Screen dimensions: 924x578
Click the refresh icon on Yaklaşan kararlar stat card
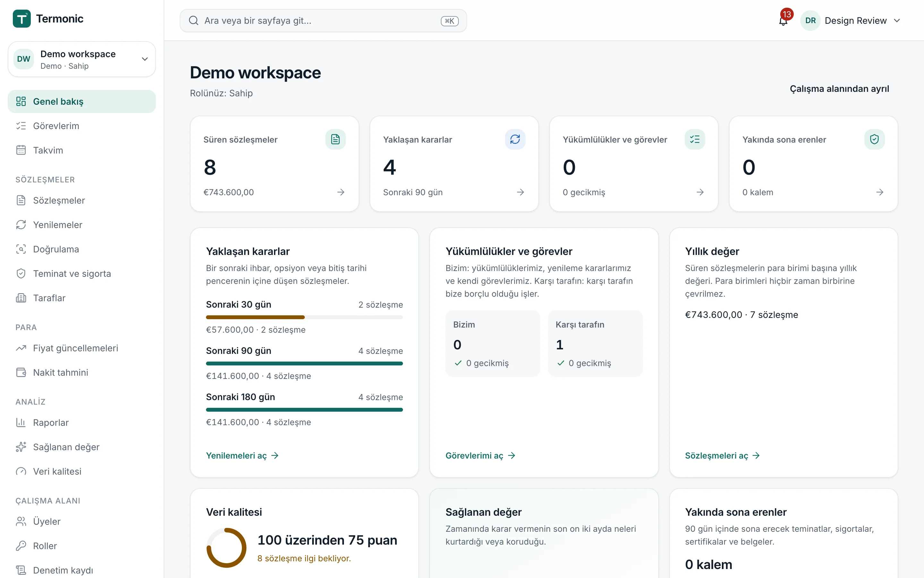(x=515, y=139)
